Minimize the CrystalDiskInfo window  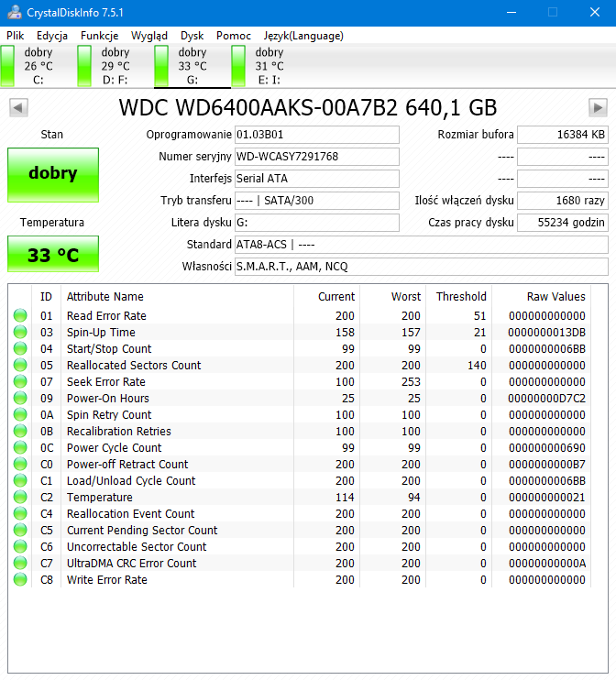511,12
